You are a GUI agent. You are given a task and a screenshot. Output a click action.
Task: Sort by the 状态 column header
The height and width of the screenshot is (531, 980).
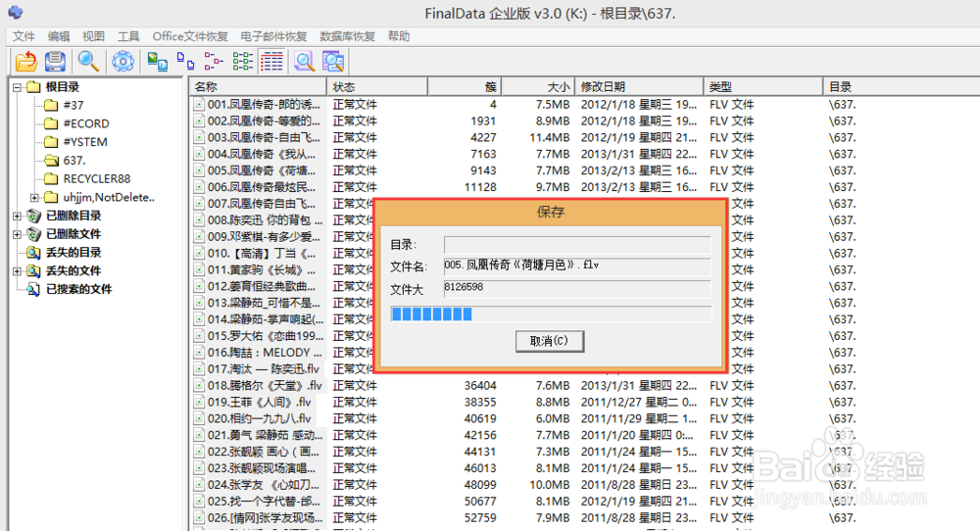pos(377,87)
